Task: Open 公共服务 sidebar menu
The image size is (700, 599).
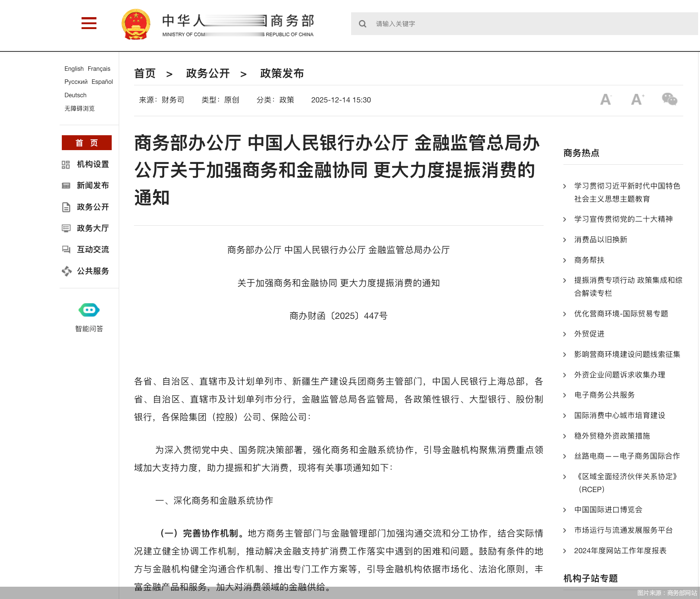Action: [x=93, y=271]
